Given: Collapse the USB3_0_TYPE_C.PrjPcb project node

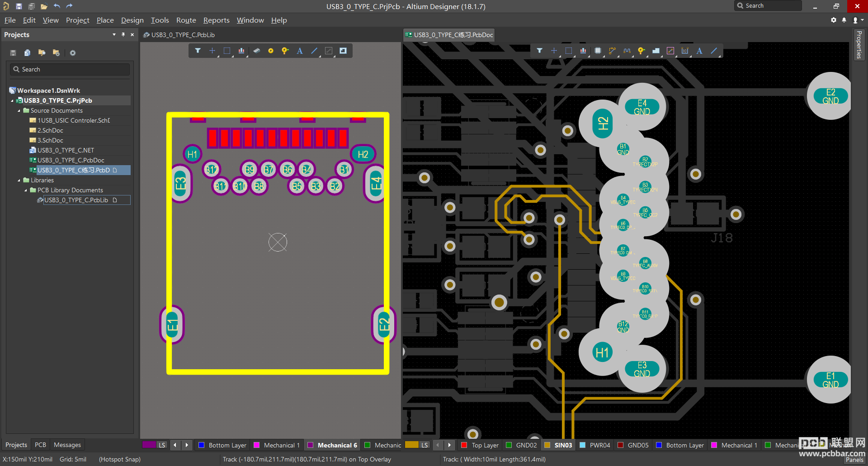Looking at the screenshot, I should pos(12,100).
